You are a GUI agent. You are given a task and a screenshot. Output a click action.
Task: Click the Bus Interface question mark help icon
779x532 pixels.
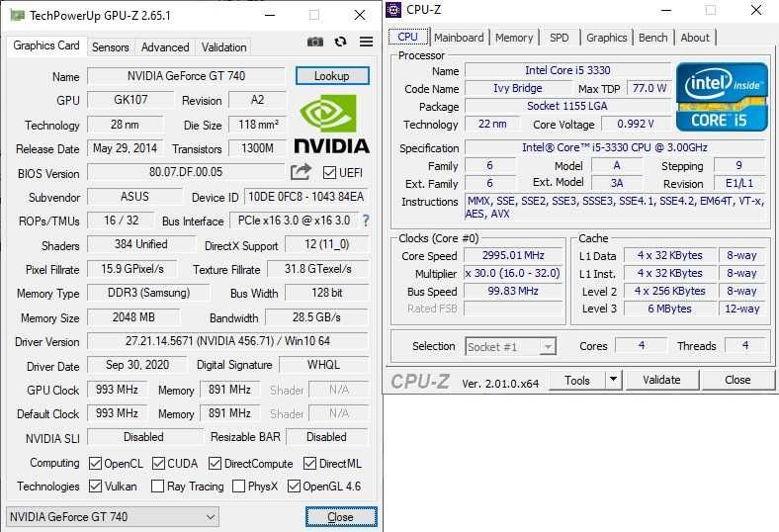point(366,221)
